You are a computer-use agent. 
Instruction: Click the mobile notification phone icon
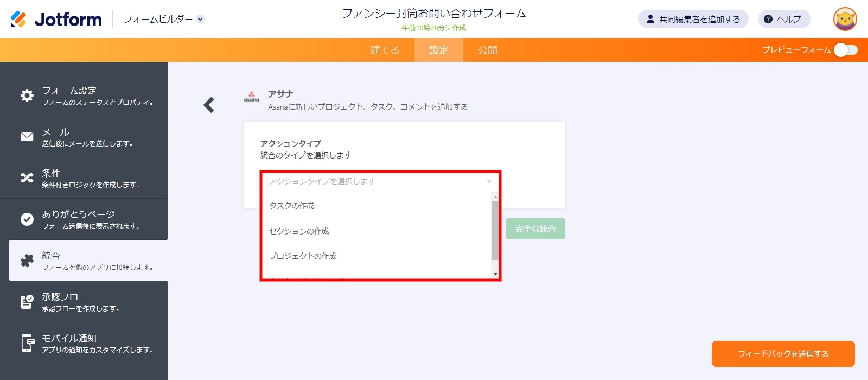(27, 343)
